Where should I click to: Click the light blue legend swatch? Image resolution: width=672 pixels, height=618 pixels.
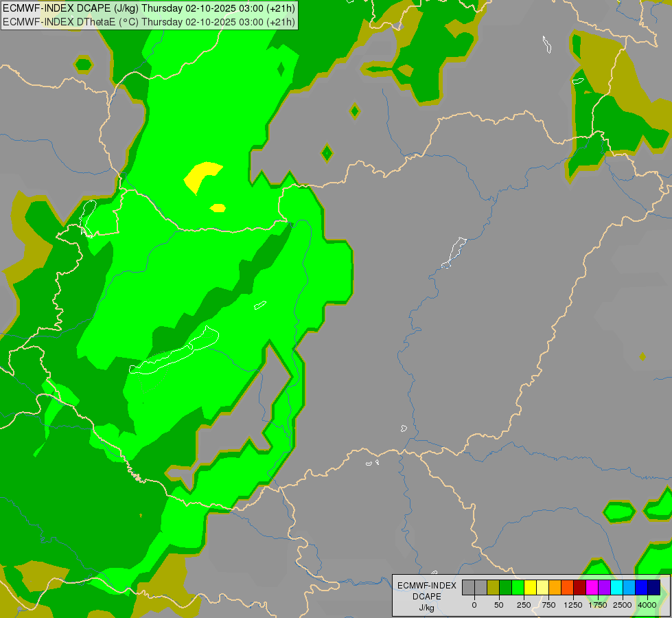pos(629,587)
